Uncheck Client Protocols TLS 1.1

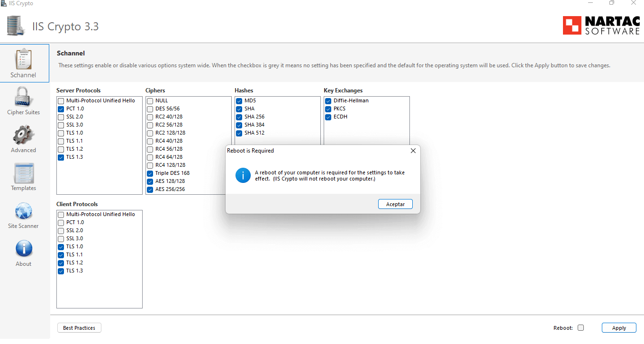coord(61,255)
